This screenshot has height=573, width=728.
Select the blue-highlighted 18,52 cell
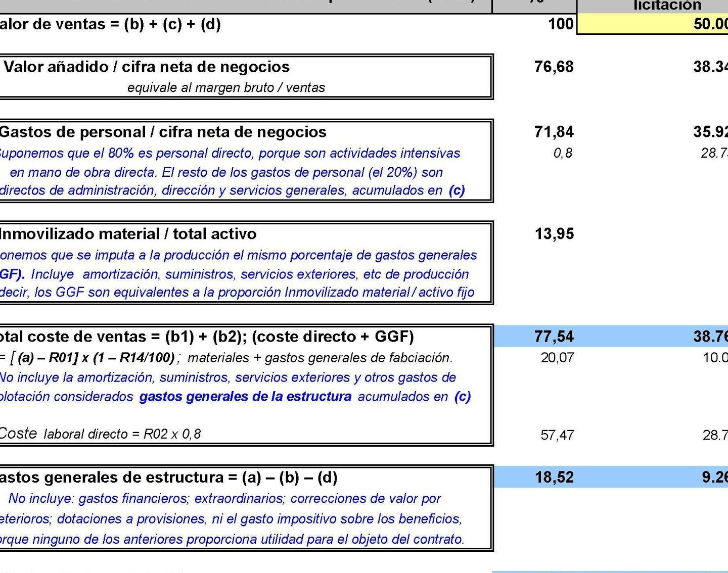tap(554, 478)
